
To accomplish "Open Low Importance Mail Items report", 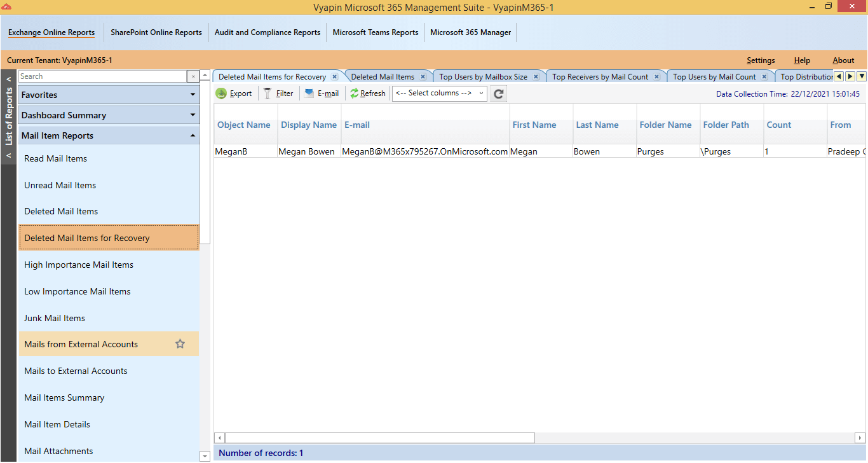I will [109, 291].
